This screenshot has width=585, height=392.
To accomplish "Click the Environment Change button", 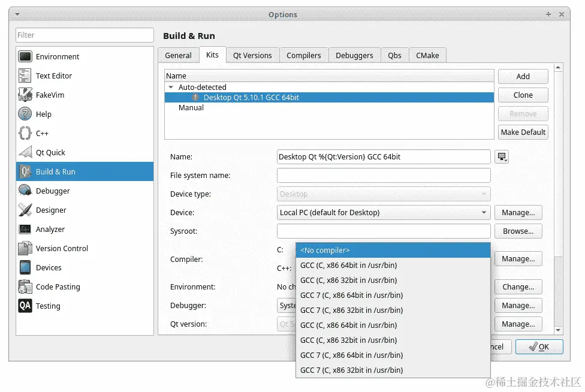I will click(518, 287).
